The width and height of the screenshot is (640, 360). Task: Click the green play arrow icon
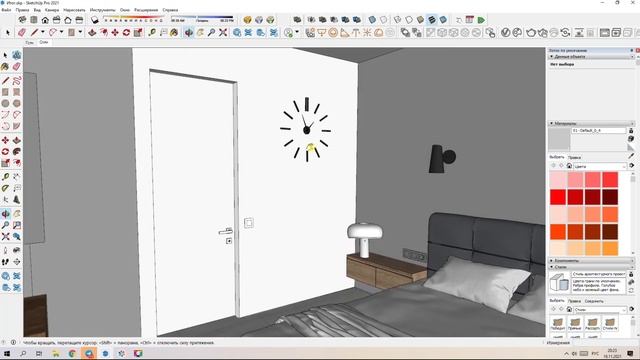481,20
